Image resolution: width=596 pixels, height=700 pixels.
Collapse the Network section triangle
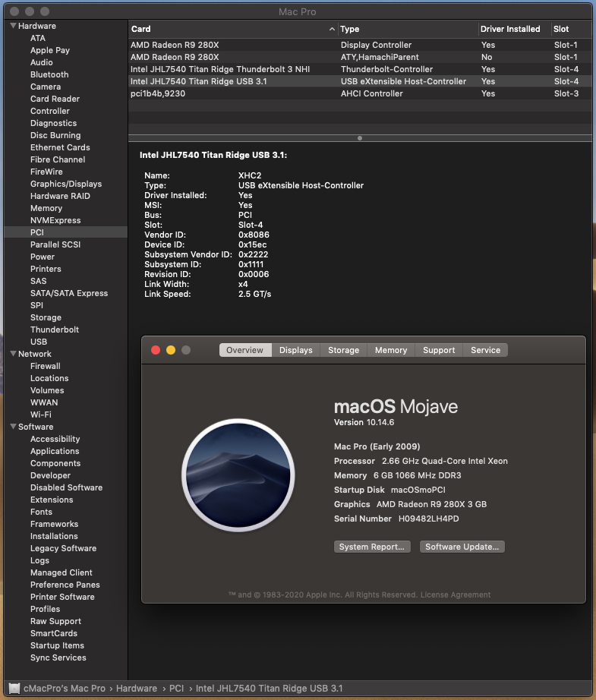13,354
